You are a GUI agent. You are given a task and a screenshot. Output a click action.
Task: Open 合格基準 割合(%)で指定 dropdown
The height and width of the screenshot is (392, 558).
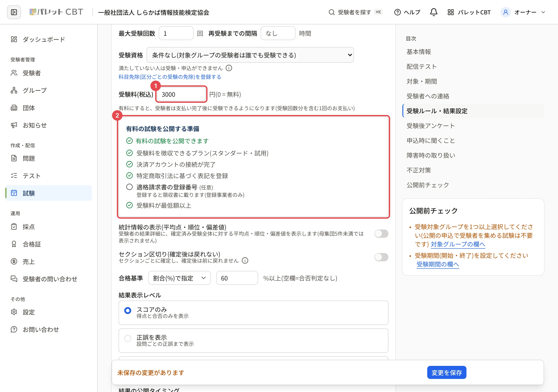pos(179,278)
